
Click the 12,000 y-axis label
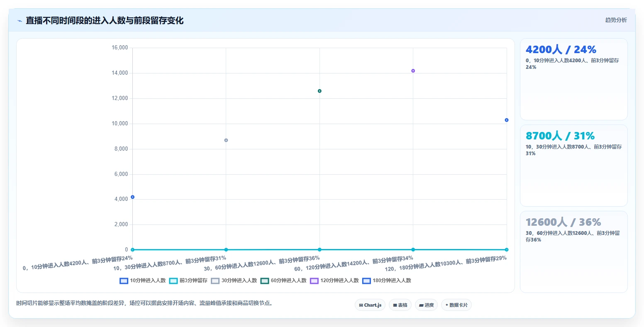point(120,98)
